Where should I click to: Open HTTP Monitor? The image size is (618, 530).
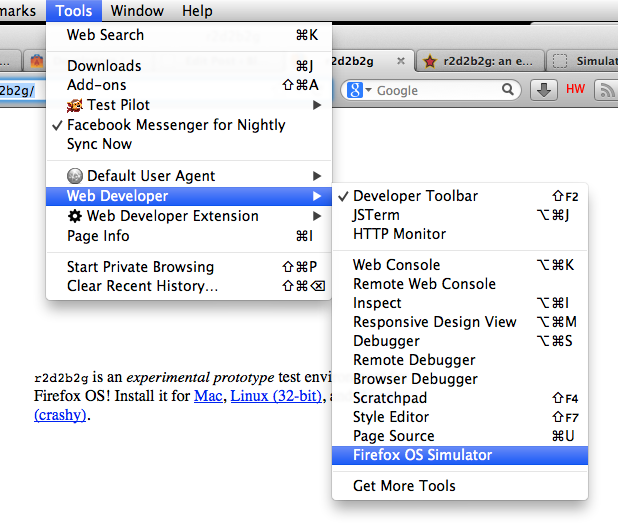(x=460, y=234)
